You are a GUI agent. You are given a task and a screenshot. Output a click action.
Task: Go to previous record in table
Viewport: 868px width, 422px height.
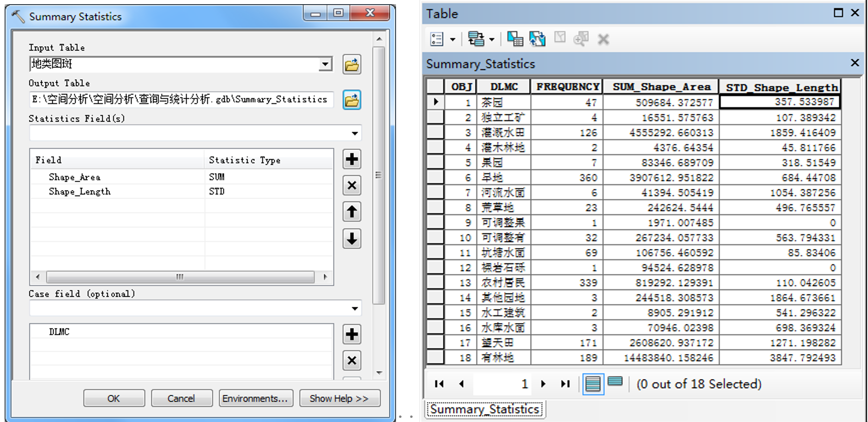click(461, 384)
